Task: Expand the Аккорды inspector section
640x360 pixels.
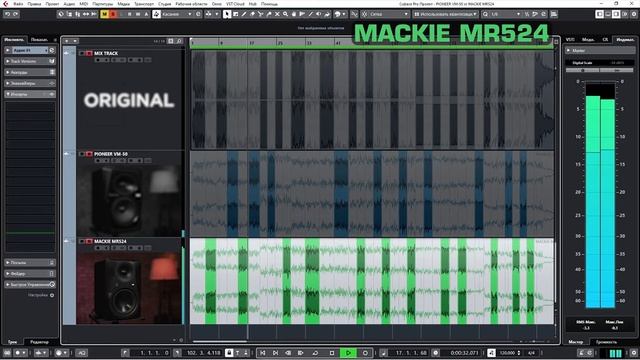Action: [30, 72]
